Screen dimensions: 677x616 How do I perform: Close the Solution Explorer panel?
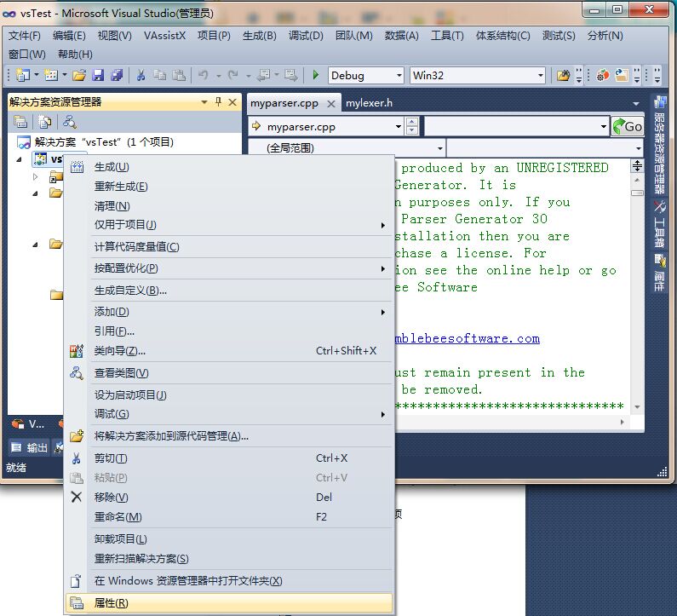pyautogui.click(x=232, y=102)
